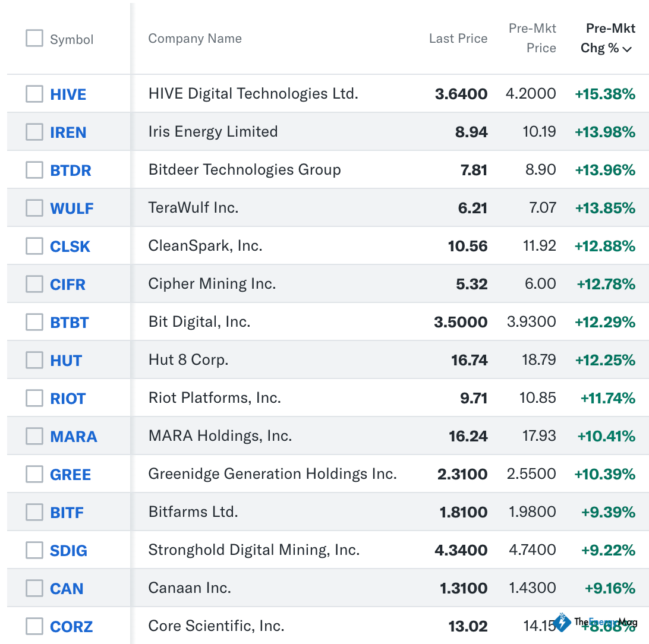Select the Hut 8 Corp. company name
This screenshot has width=649, height=644.
click(x=188, y=360)
